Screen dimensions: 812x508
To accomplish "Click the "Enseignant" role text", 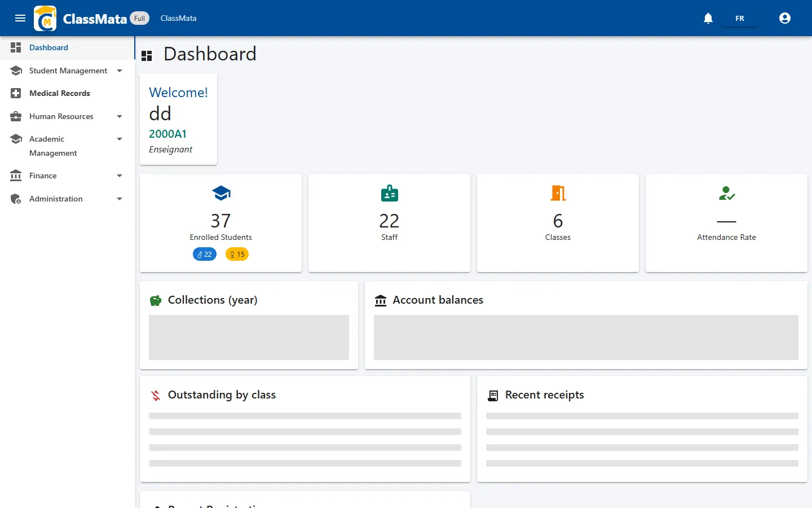I will [x=170, y=150].
